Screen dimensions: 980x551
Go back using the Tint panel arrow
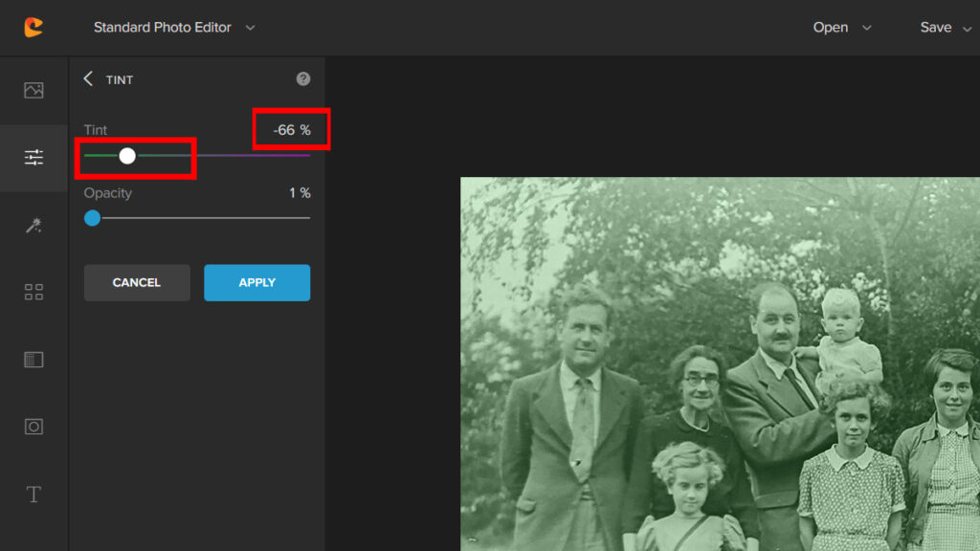(x=88, y=79)
